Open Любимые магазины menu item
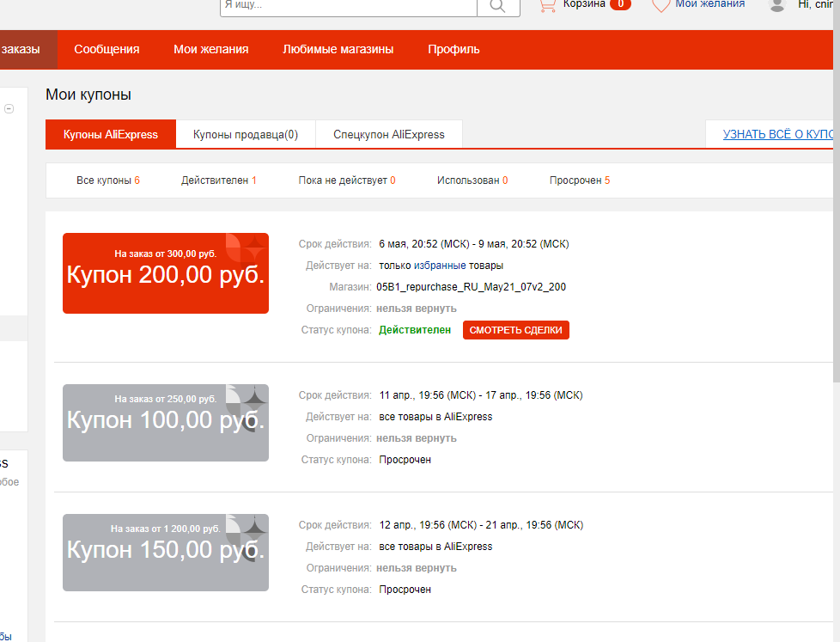The image size is (840, 642). [x=338, y=49]
